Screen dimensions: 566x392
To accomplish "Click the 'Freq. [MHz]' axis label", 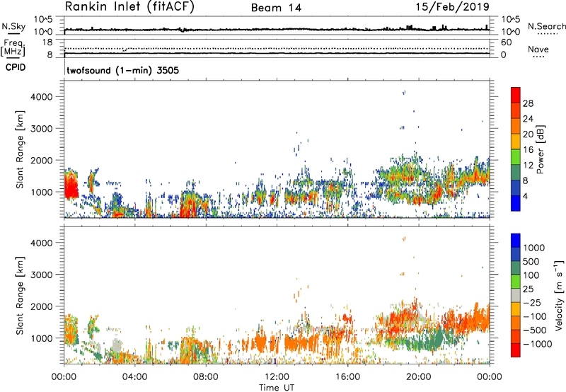I will (x=13, y=48).
